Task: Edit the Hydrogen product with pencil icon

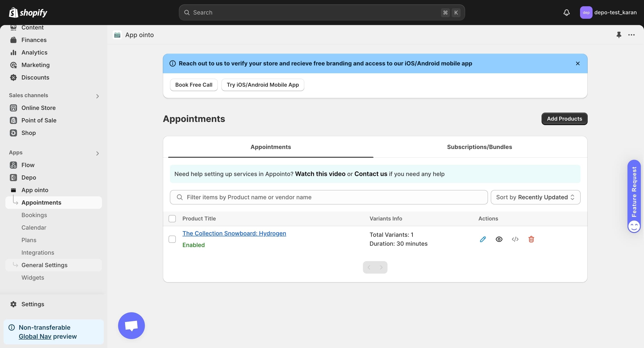Action: coord(483,239)
